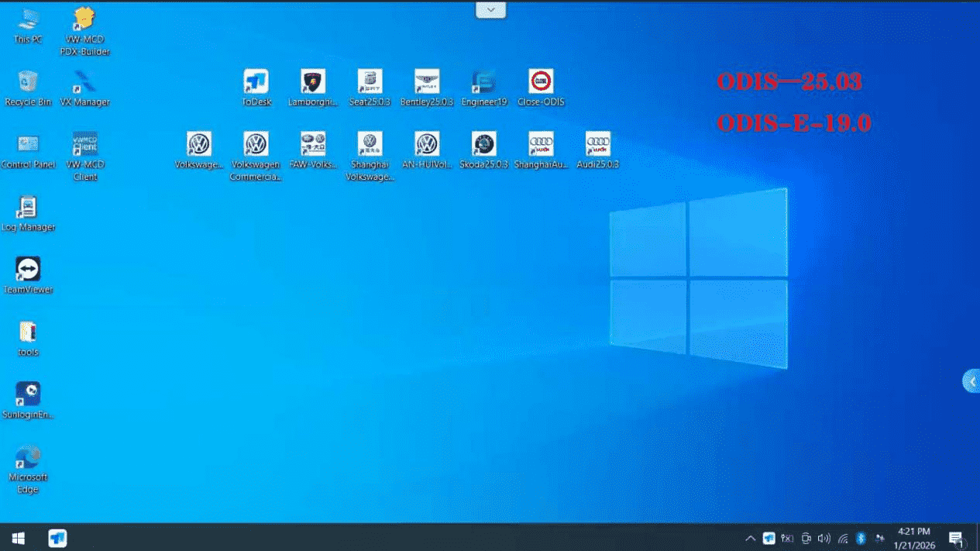The width and height of the screenshot is (980, 551).
Task: Open the VW-MCD PDX-Builder icon
Action: pyautogui.click(x=84, y=19)
